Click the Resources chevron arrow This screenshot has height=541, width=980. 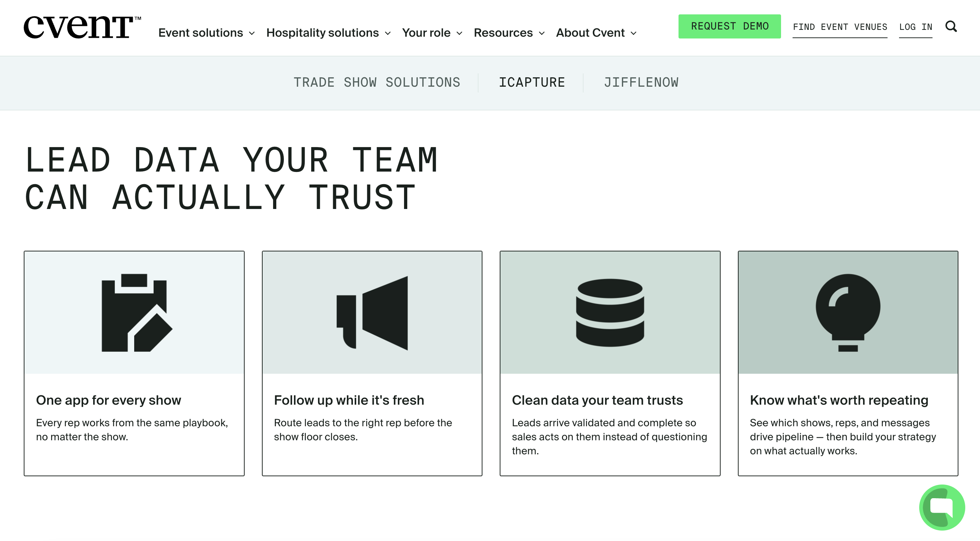click(x=542, y=33)
